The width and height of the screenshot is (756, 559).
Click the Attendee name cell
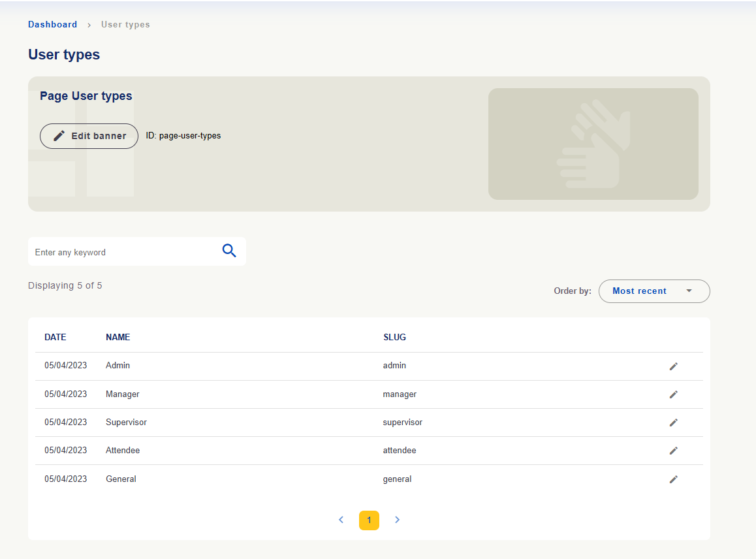coord(123,450)
